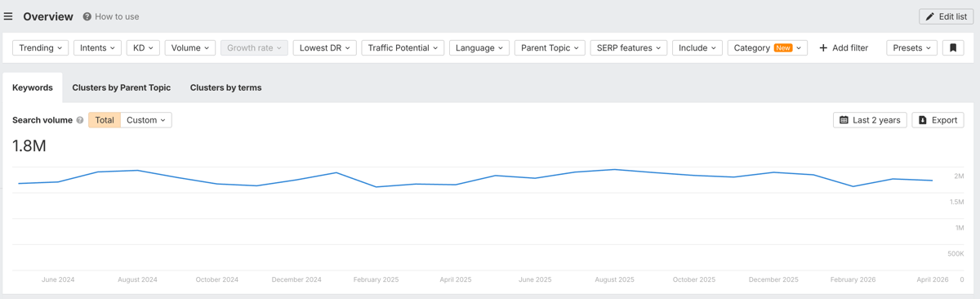Viewport: 980px width, 299px height.
Task: Open the Category filter dropdown
Action: 768,48
